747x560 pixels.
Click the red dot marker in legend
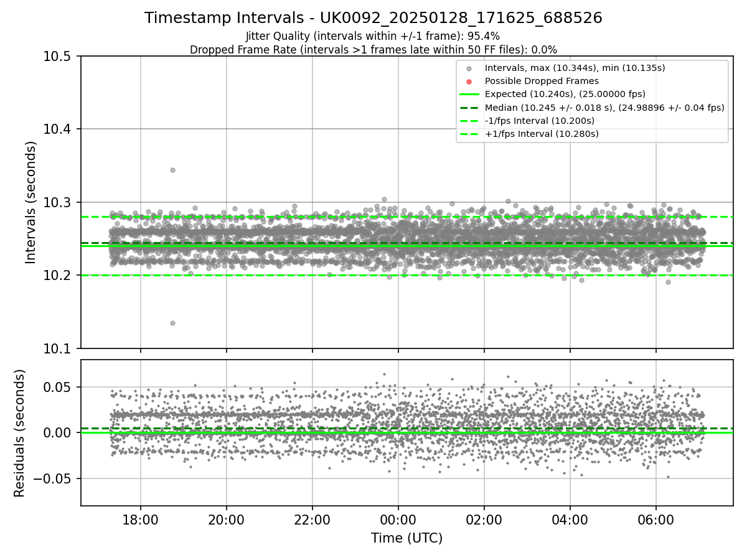pos(469,81)
